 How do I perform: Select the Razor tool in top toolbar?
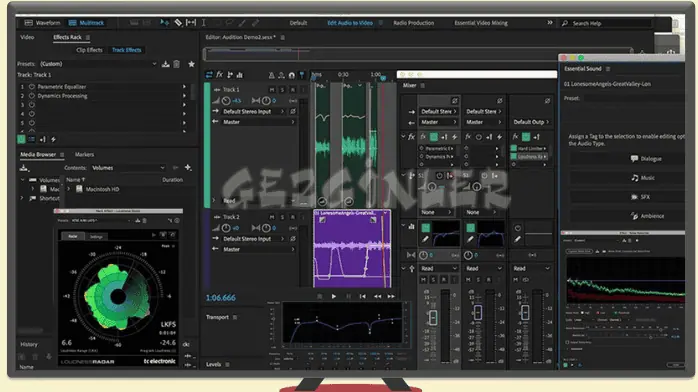[178, 22]
